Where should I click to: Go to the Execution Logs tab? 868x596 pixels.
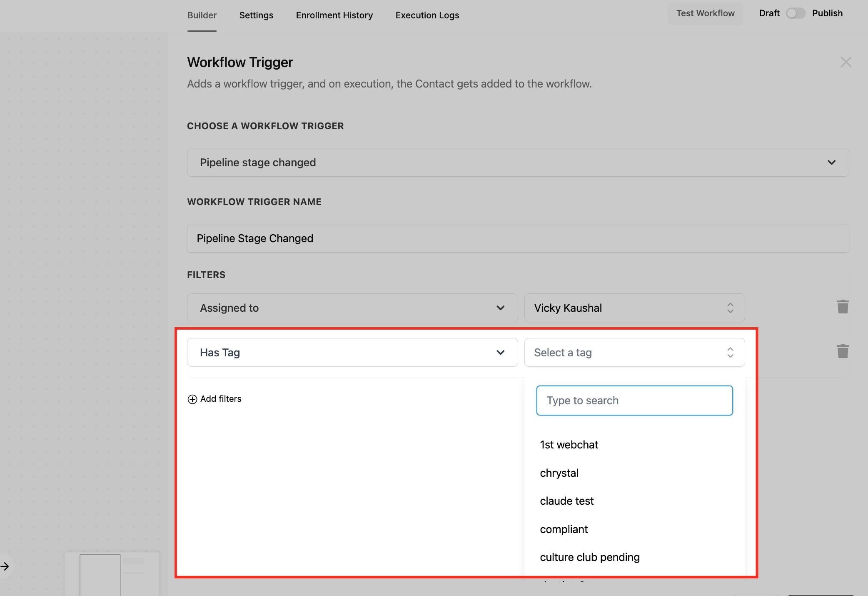(x=427, y=15)
